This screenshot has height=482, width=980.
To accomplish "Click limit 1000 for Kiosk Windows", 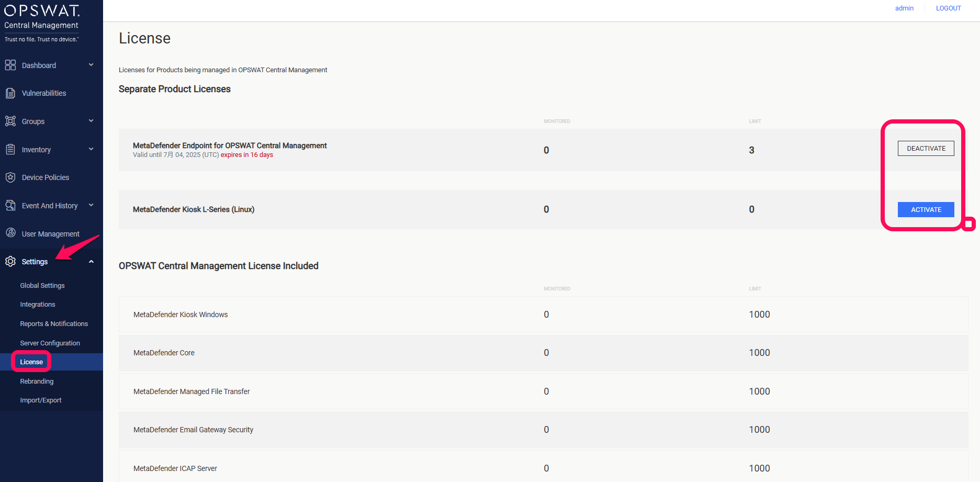I will tap(759, 315).
